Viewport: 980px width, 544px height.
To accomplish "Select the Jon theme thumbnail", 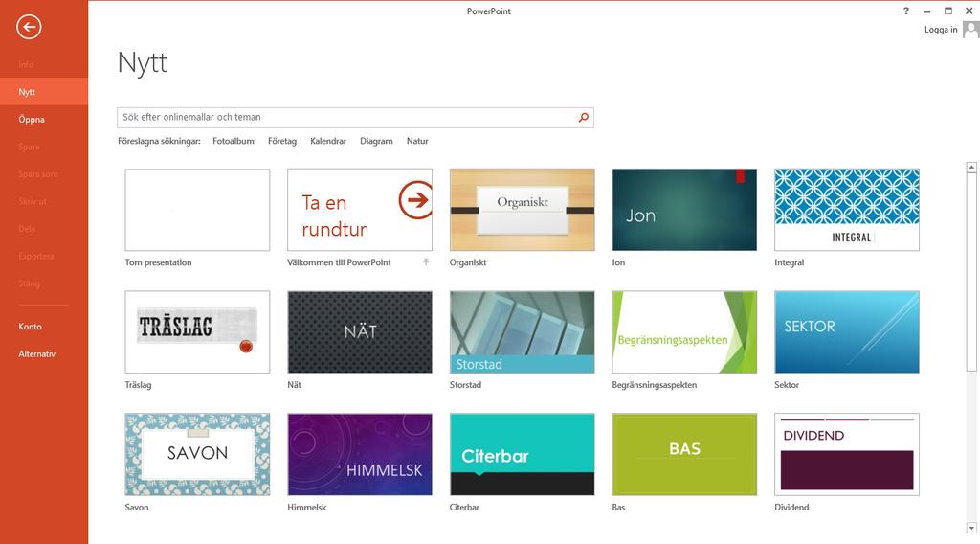I will click(684, 210).
